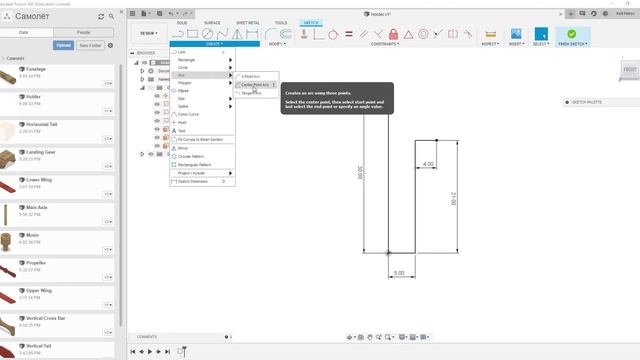Click the Save icon in quick access bar

point(160,13)
